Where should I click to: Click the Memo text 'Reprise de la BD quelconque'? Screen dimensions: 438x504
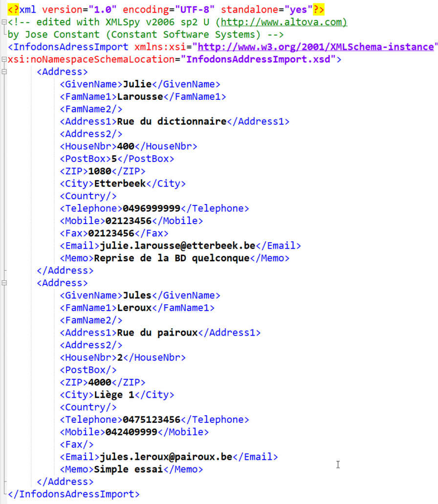pyautogui.click(x=172, y=258)
